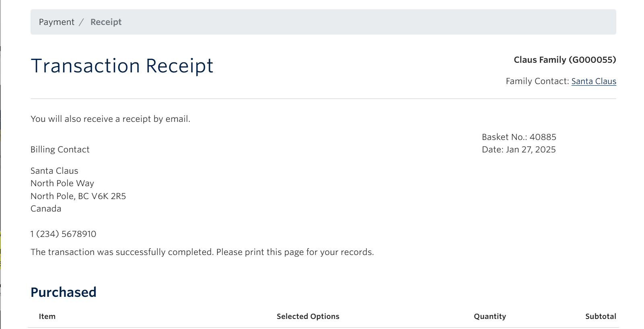Click the North Pole Way address line
Viewport: 644px width, 329px height.
[x=62, y=183]
